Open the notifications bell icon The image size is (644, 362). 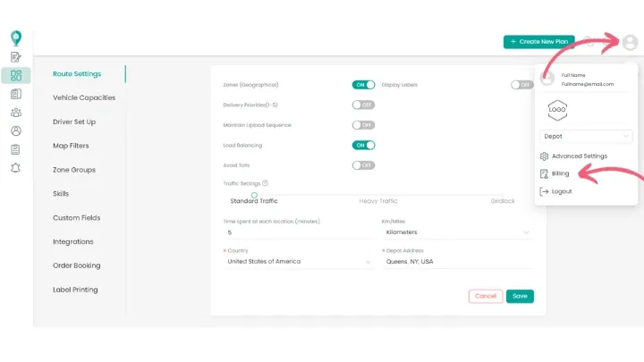[16, 168]
